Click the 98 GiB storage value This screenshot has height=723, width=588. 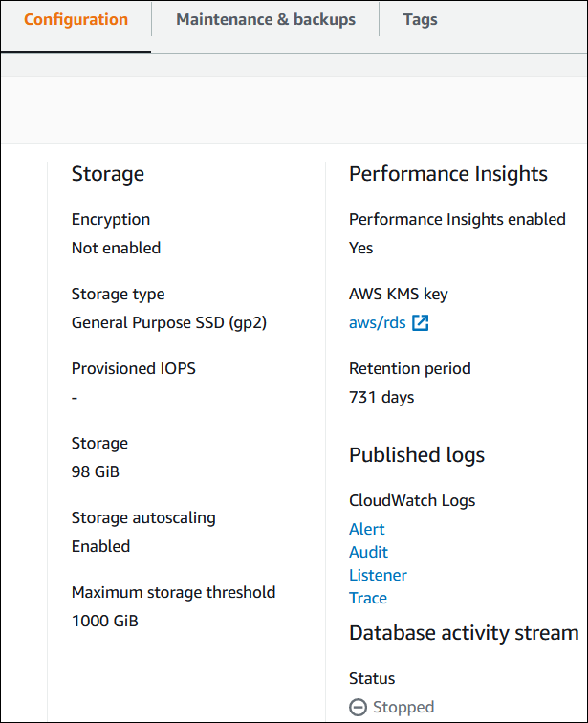(x=96, y=471)
